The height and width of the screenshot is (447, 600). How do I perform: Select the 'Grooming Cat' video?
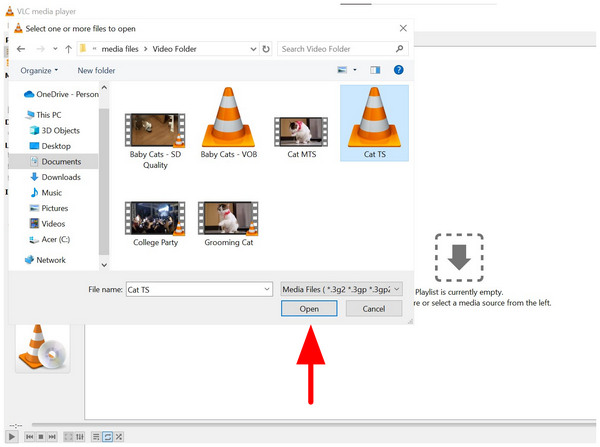[x=228, y=224]
